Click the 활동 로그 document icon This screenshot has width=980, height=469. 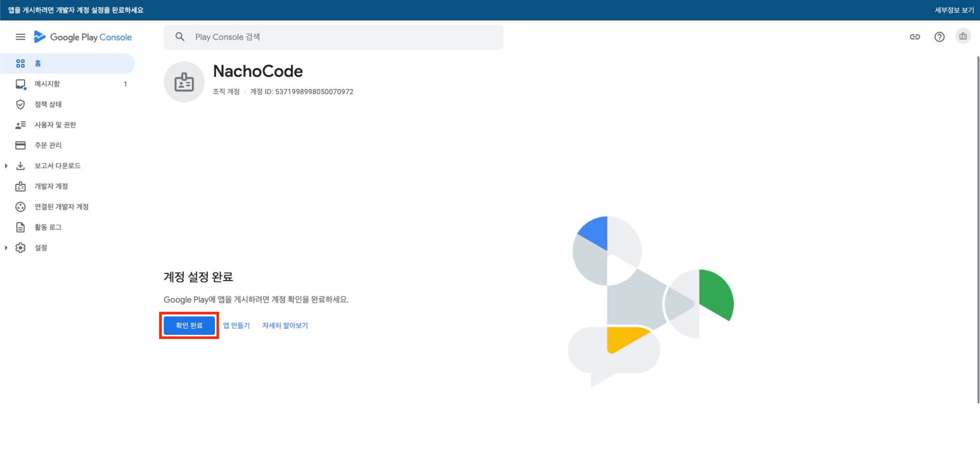tap(20, 227)
